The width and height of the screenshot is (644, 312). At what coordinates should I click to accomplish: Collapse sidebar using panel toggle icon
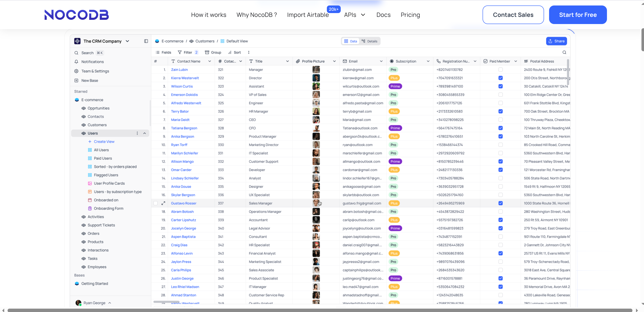[146, 41]
